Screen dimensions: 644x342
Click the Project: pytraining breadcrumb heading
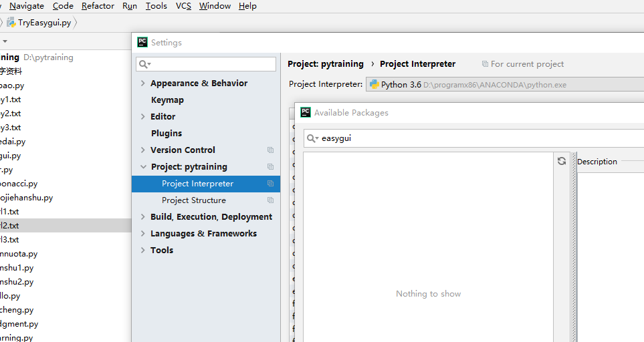[325, 64]
